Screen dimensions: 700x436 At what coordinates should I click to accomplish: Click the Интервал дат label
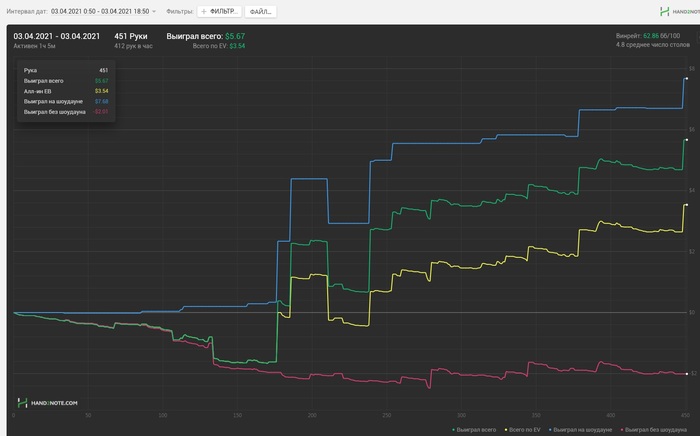pyautogui.click(x=27, y=12)
